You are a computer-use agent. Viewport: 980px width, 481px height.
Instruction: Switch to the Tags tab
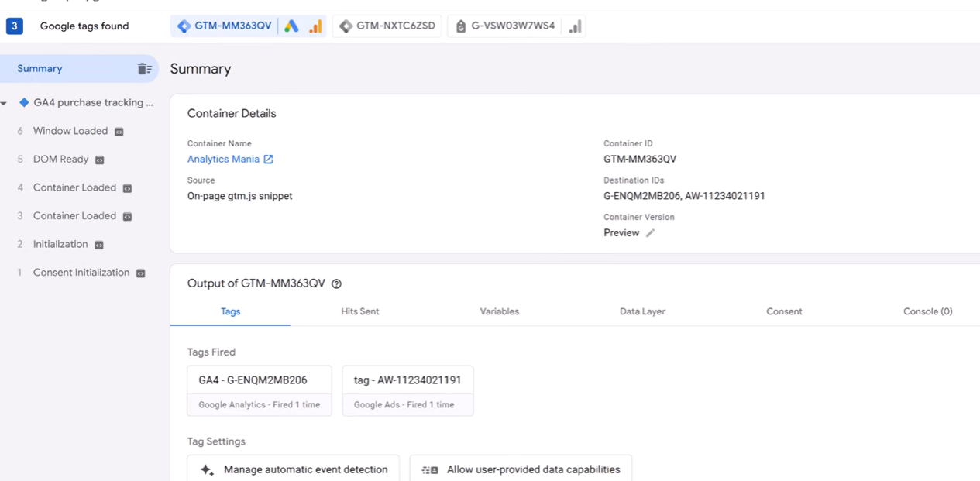pos(230,311)
